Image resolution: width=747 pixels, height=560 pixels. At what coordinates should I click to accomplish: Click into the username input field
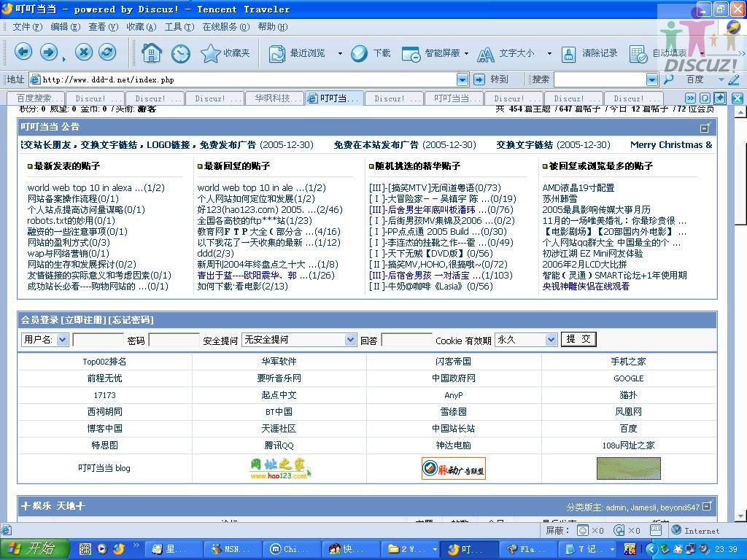click(x=98, y=340)
